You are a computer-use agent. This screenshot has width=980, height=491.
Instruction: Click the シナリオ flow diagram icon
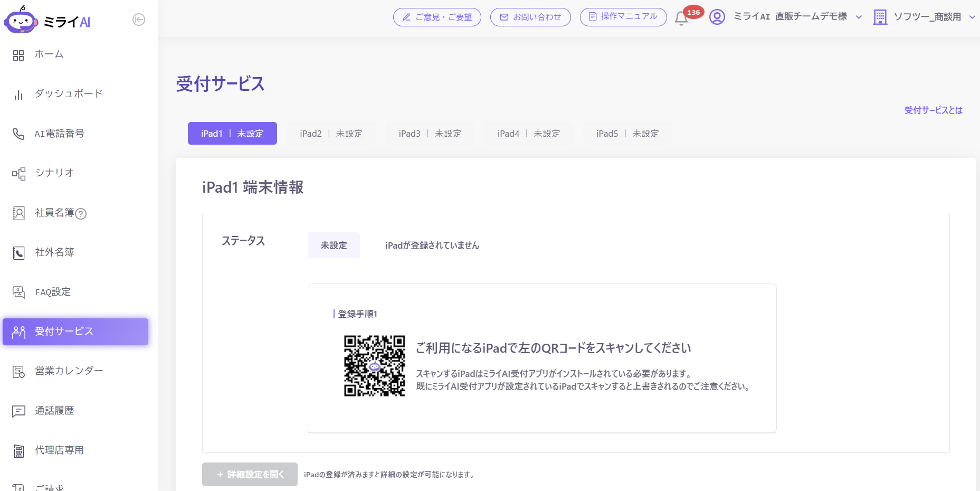click(x=18, y=174)
